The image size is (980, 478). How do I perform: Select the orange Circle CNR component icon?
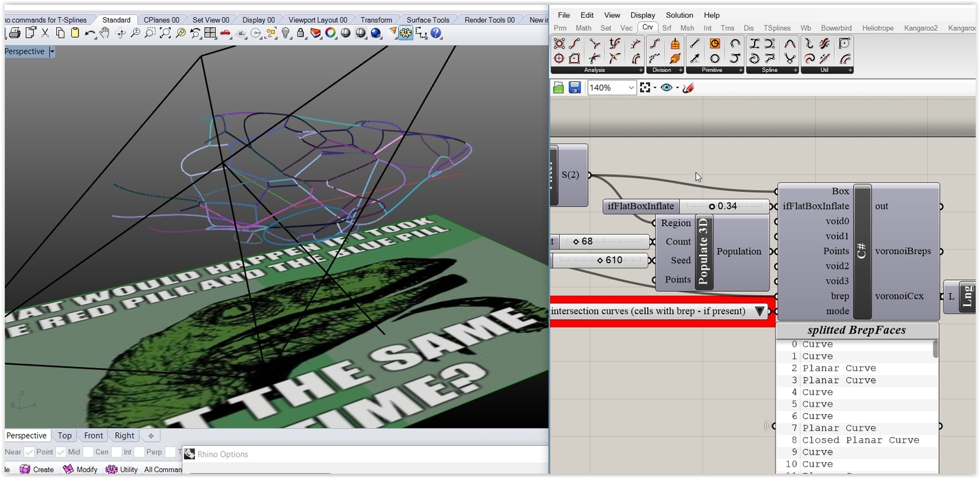715,44
